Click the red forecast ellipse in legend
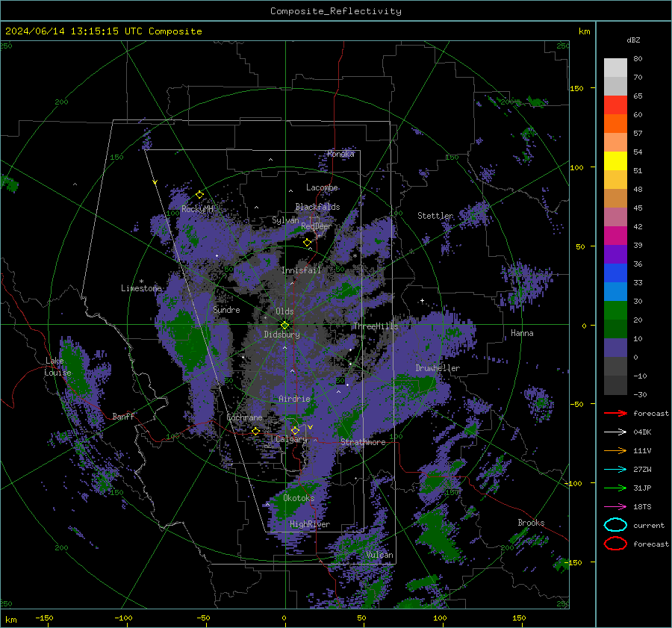The image size is (672, 628). [x=615, y=544]
